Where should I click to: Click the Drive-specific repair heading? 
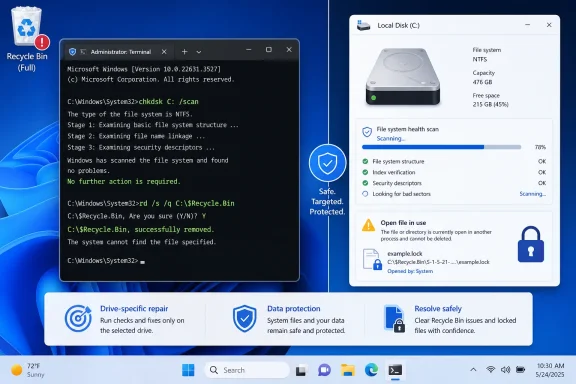click(x=134, y=309)
